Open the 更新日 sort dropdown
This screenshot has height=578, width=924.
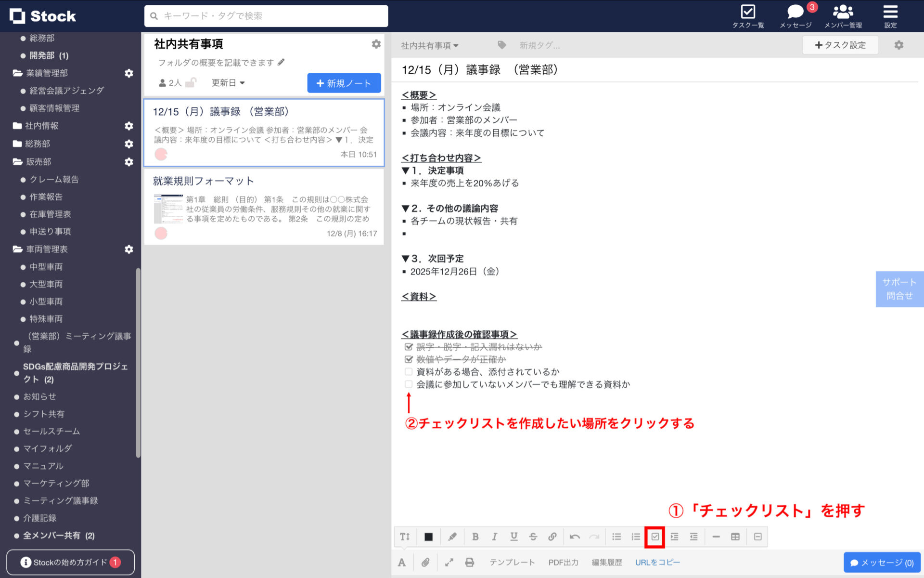tap(228, 82)
